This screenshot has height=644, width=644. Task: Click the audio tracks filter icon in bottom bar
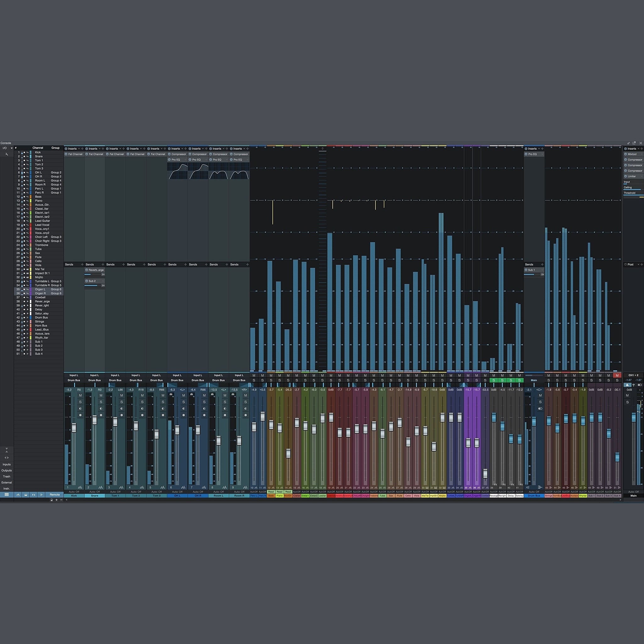pos(18,495)
